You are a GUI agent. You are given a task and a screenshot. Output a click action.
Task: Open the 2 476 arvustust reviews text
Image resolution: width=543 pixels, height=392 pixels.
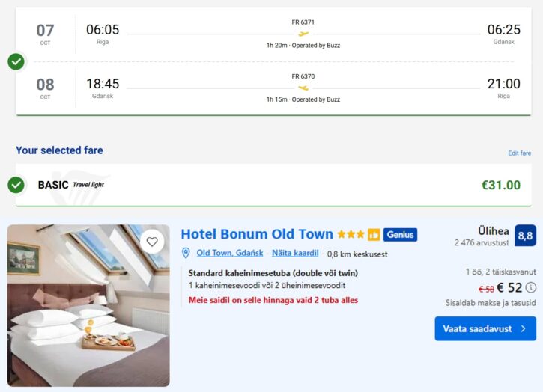pos(482,242)
